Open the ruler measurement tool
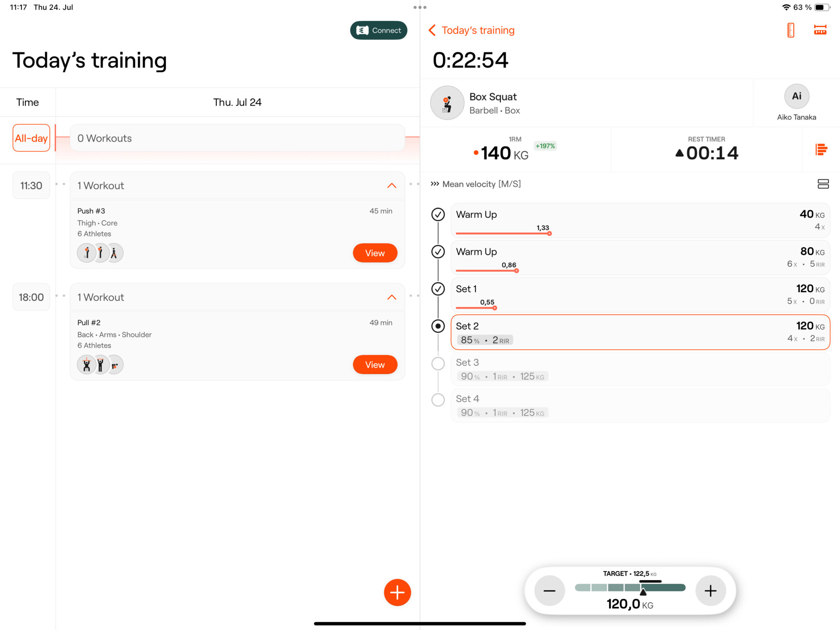The width and height of the screenshot is (840, 630). (790, 30)
